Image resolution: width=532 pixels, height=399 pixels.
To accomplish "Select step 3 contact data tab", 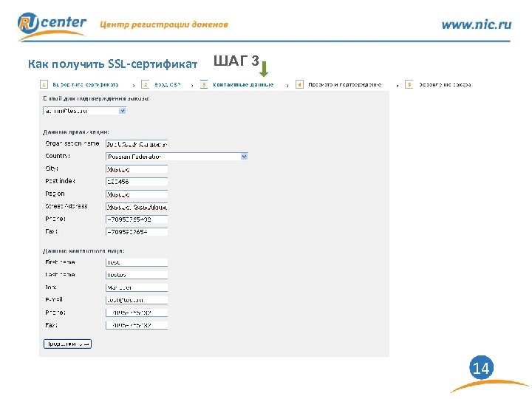I will click(x=243, y=84).
